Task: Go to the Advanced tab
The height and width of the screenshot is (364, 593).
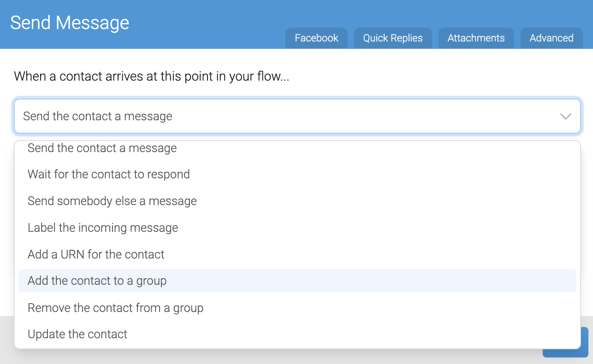Action: 551,38
